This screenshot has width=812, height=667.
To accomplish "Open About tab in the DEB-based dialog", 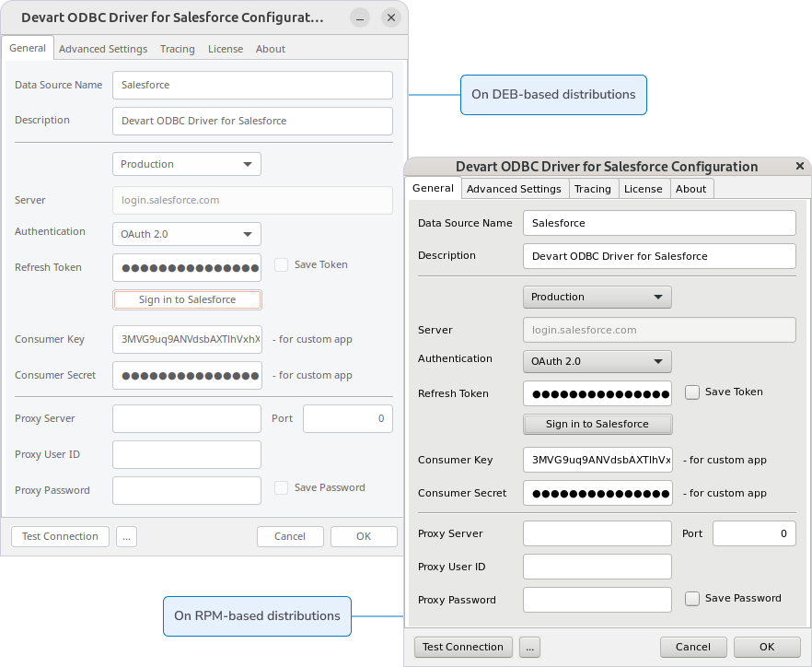I will pyautogui.click(x=271, y=49).
